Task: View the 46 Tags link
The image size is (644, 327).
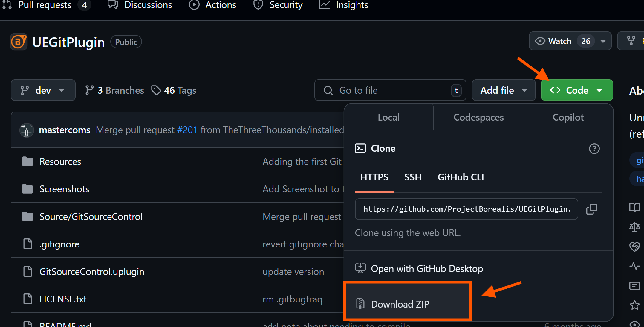Action: 174,90
